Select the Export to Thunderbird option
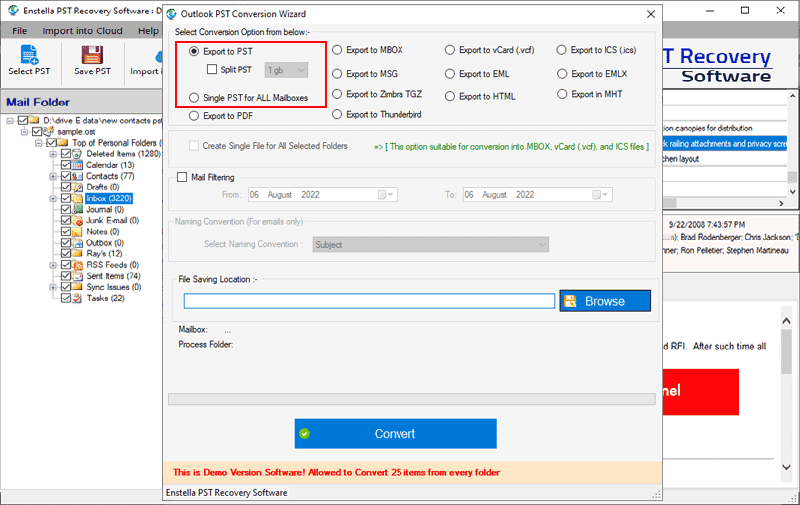800x505 pixels. tap(337, 114)
